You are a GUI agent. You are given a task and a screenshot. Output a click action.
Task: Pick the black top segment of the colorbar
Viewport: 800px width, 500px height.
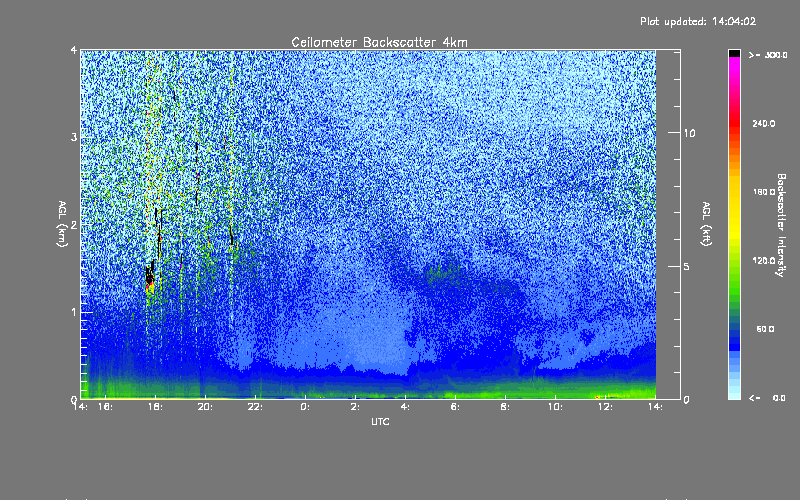pos(734,54)
